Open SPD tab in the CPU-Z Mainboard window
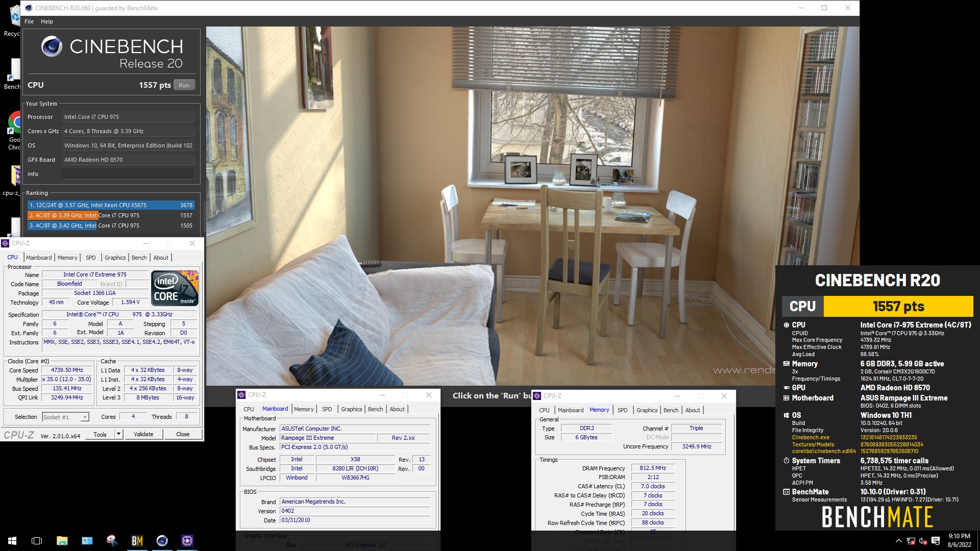Image resolution: width=980 pixels, height=551 pixels. point(327,409)
